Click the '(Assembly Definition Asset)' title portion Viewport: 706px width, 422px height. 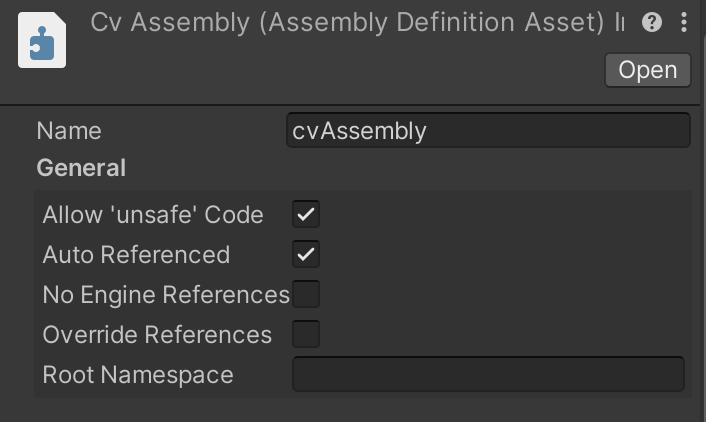(x=432, y=22)
